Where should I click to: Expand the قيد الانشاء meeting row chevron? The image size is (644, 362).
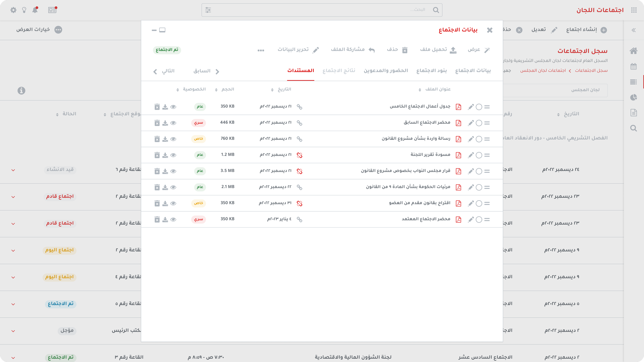coord(13,170)
